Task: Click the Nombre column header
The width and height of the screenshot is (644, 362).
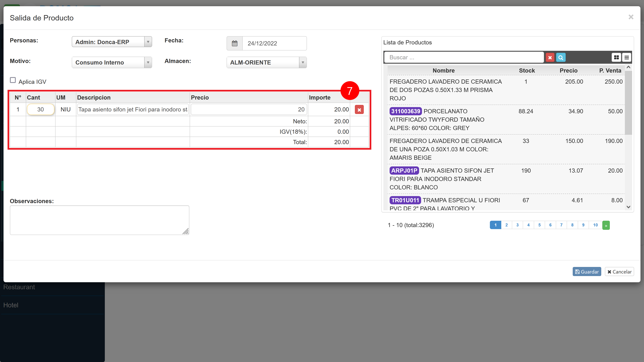Action: pos(444,70)
